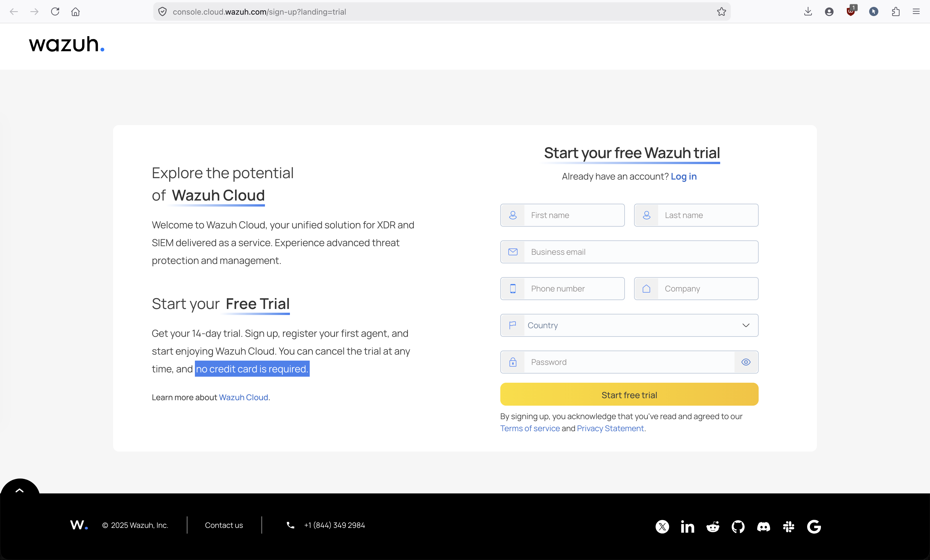The width and height of the screenshot is (930, 560).
Task: Follow the Log in link
Action: 683,176
